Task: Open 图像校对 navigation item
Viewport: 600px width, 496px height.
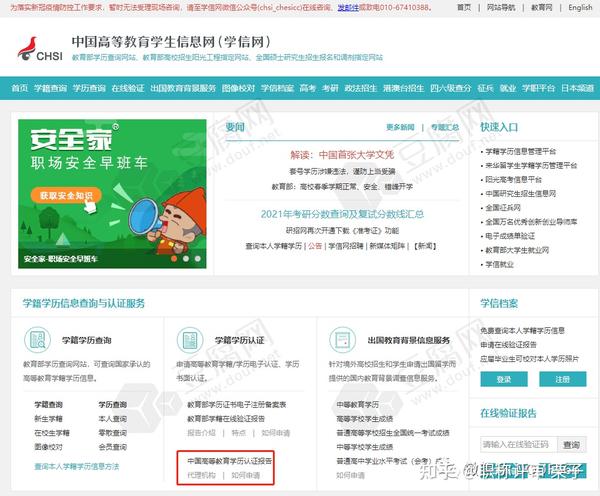Action: (x=238, y=88)
